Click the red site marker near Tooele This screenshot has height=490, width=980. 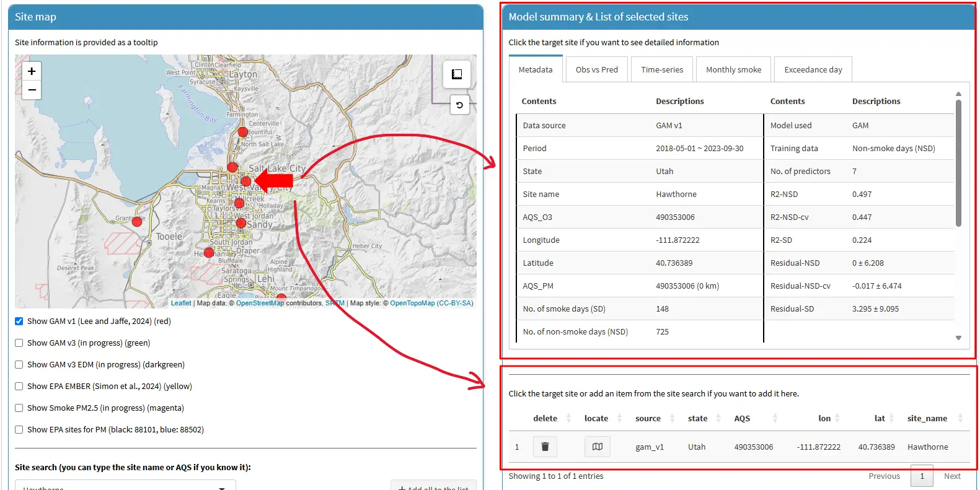(137, 221)
